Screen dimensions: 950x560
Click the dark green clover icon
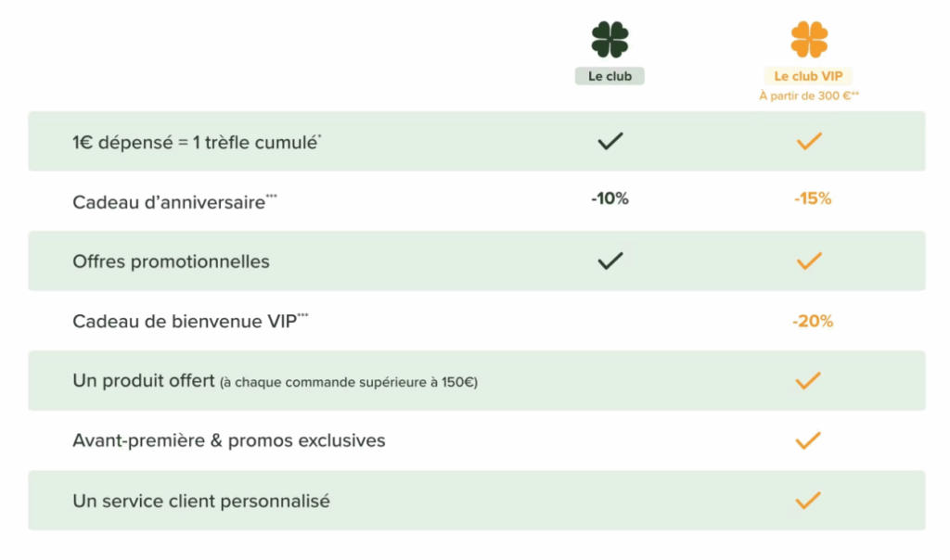[610, 39]
